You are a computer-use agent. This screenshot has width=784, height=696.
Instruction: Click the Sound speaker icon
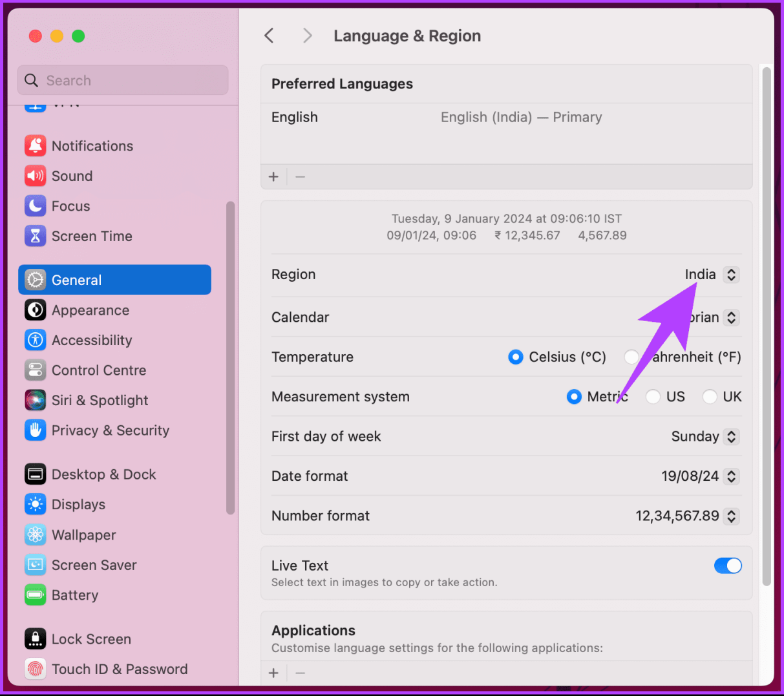[x=36, y=176]
